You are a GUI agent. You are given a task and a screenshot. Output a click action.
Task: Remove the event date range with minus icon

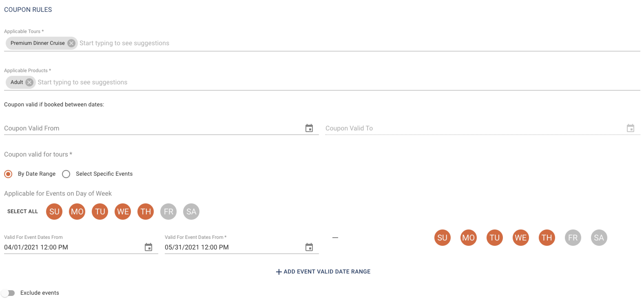click(x=335, y=238)
